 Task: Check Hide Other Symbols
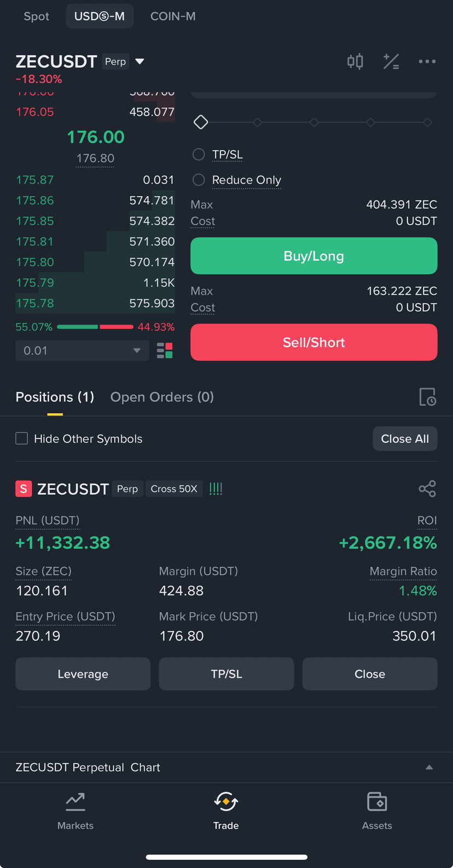22,438
